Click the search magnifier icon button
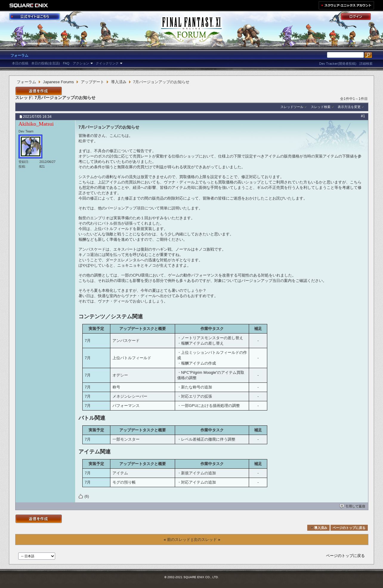Image resolution: width=383 pixels, height=588 pixels. pyautogui.click(x=368, y=55)
